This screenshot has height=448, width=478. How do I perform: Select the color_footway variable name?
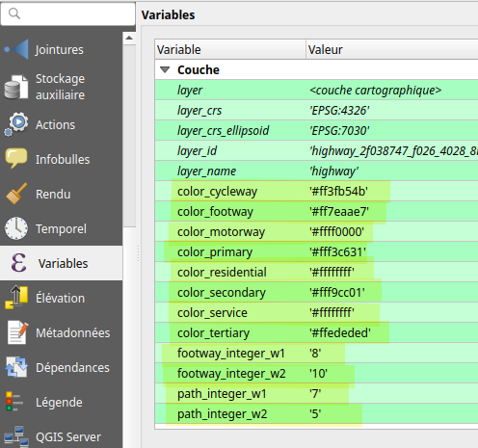pyautogui.click(x=215, y=212)
